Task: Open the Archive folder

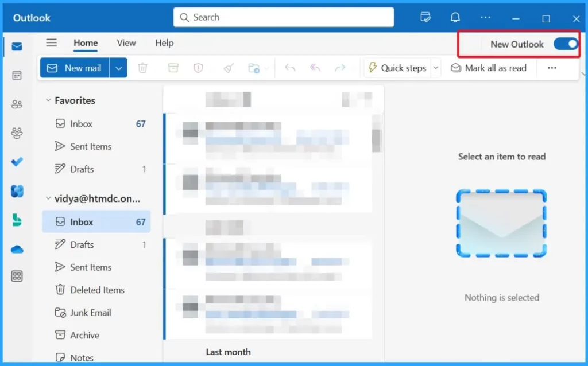Action: pyautogui.click(x=96, y=335)
